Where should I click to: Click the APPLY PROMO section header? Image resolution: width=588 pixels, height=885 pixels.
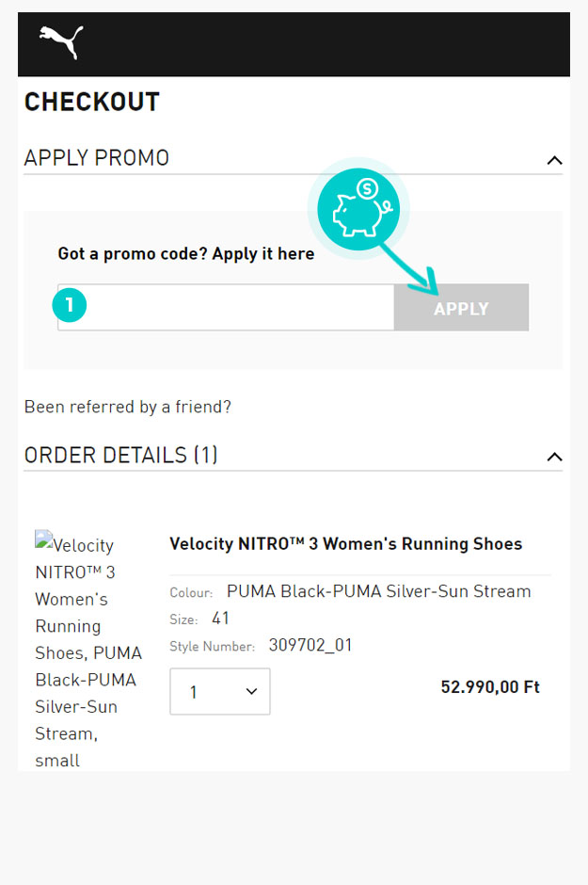(x=96, y=157)
